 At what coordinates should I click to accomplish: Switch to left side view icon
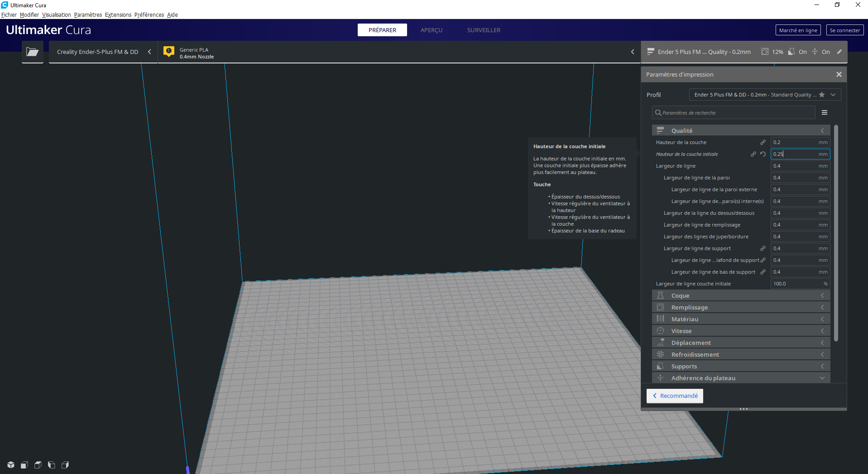[52, 465]
